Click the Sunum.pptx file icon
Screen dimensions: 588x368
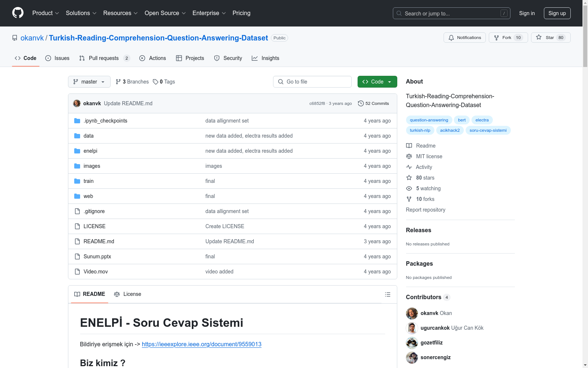pos(77,256)
